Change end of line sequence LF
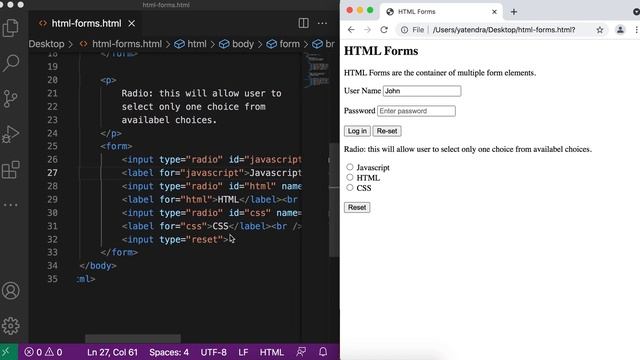The image size is (640, 360). [x=243, y=352]
